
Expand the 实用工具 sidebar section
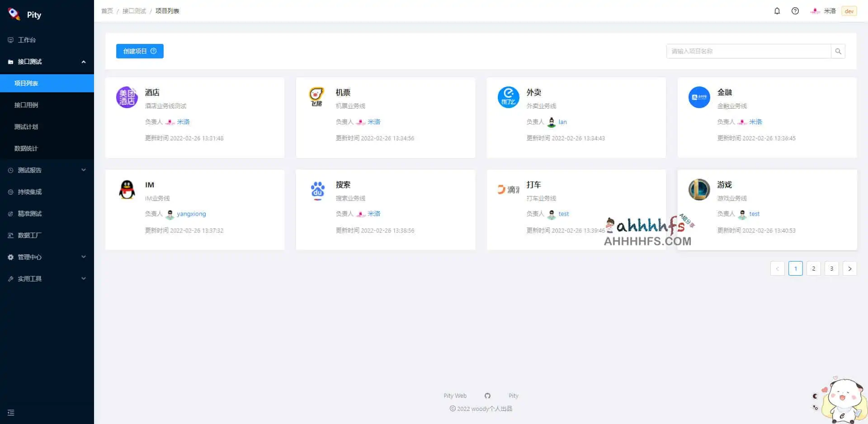point(30,278)
